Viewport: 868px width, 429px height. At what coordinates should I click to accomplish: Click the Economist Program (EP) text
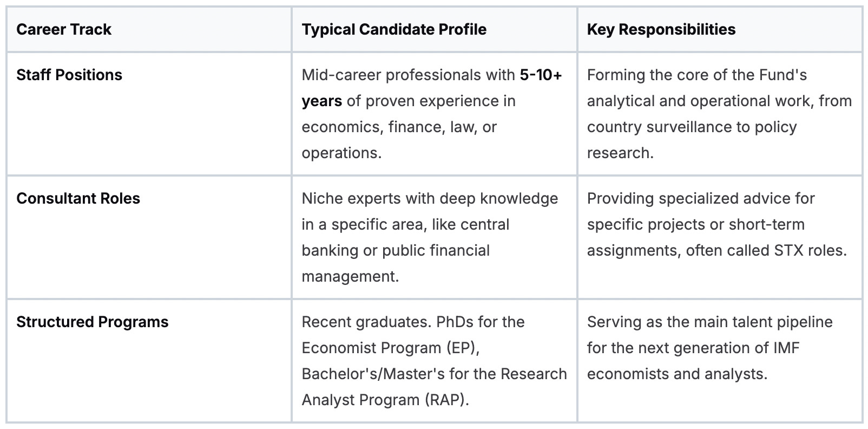coord(391,348)
